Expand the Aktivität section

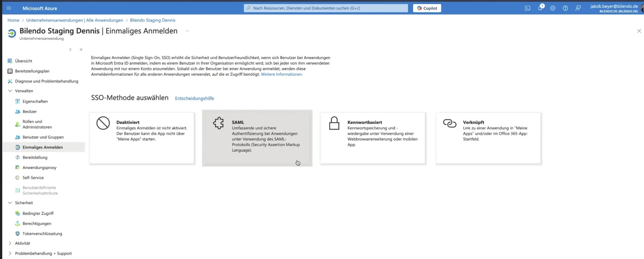pos(10,243)
